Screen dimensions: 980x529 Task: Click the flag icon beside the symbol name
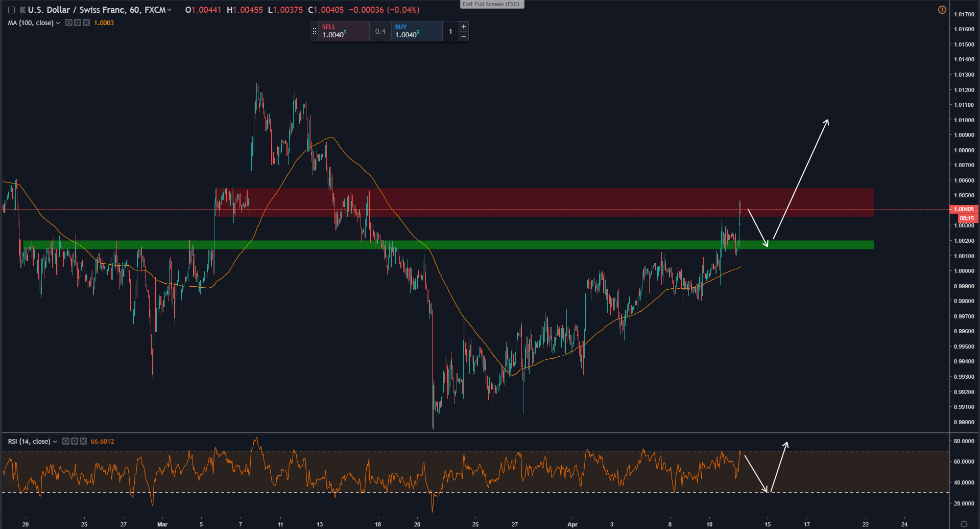(22, 10)
